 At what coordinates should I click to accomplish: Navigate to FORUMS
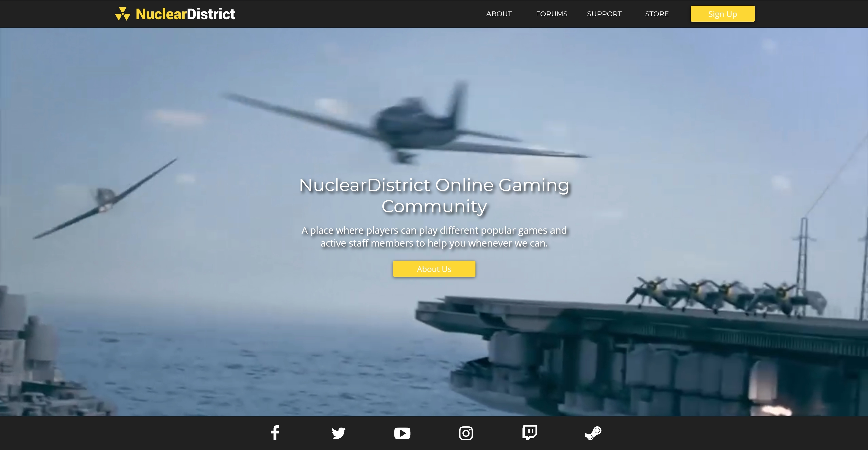tap(551, 14)
